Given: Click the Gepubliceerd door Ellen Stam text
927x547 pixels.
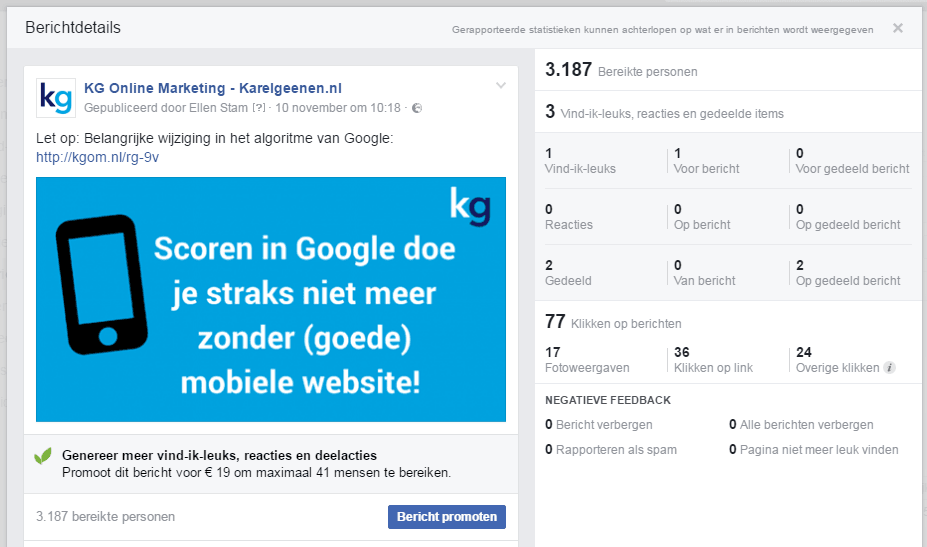Looking at the screenshot, I should 166,108.
